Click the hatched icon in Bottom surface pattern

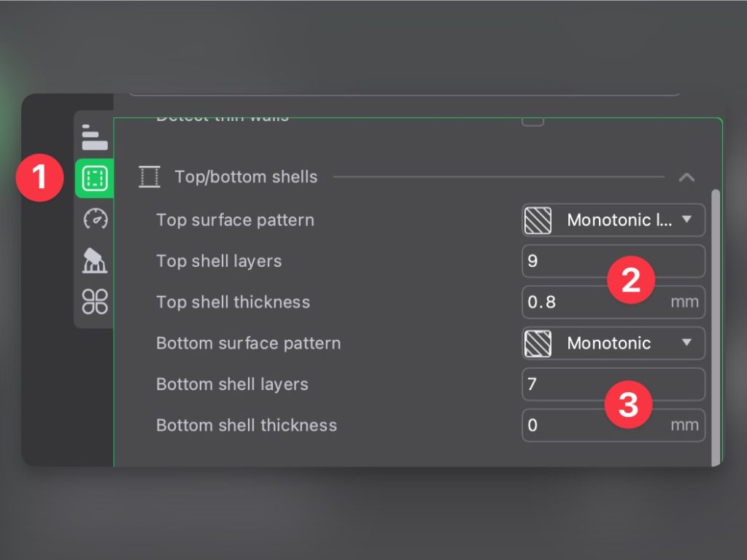click(x=538, y=343)
